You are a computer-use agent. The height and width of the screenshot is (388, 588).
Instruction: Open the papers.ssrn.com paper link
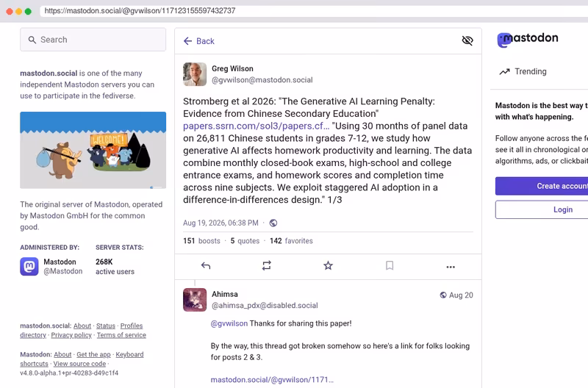[256, 126]
